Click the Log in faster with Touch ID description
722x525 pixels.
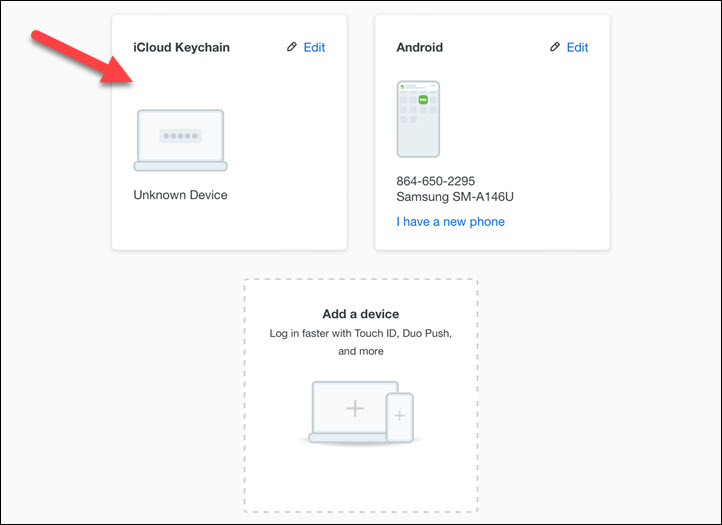361,342
